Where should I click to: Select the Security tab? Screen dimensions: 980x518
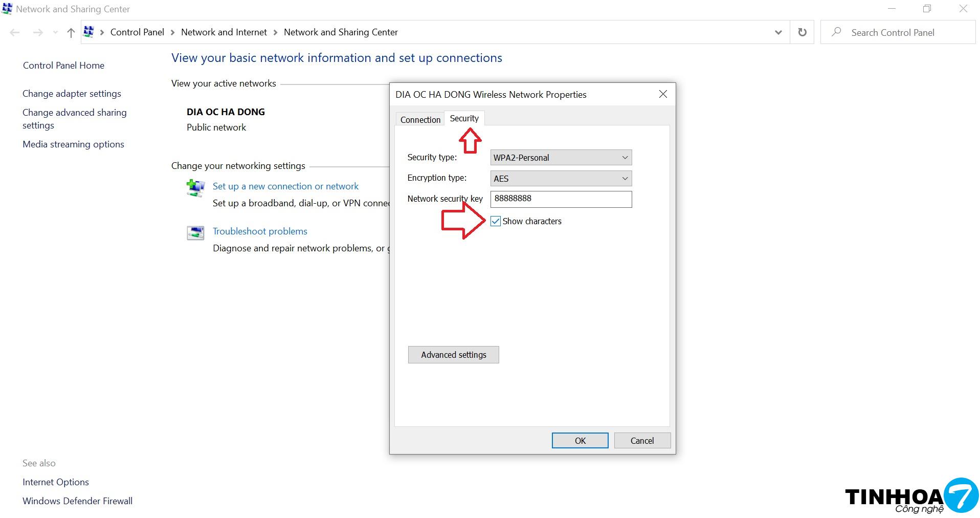(464, 119)
